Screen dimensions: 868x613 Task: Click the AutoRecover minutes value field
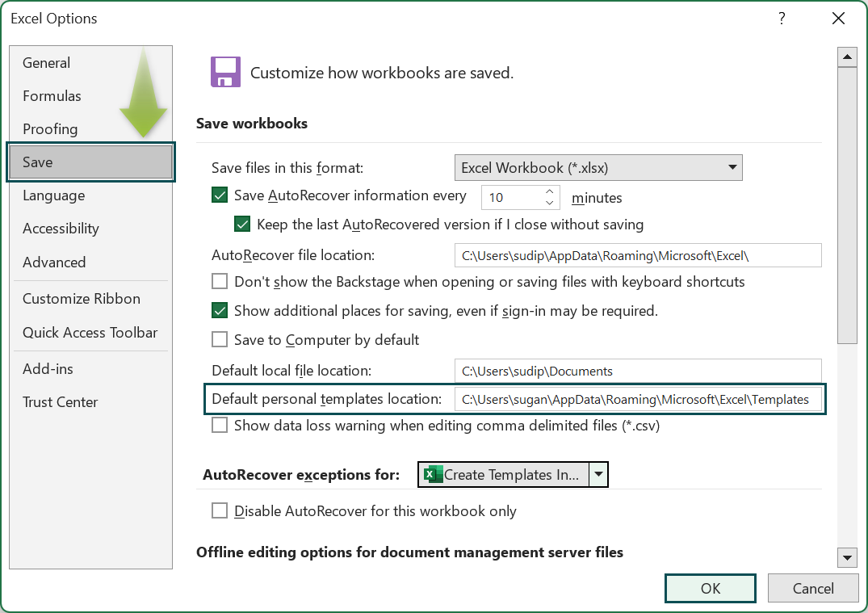click(x=512, y=198)
